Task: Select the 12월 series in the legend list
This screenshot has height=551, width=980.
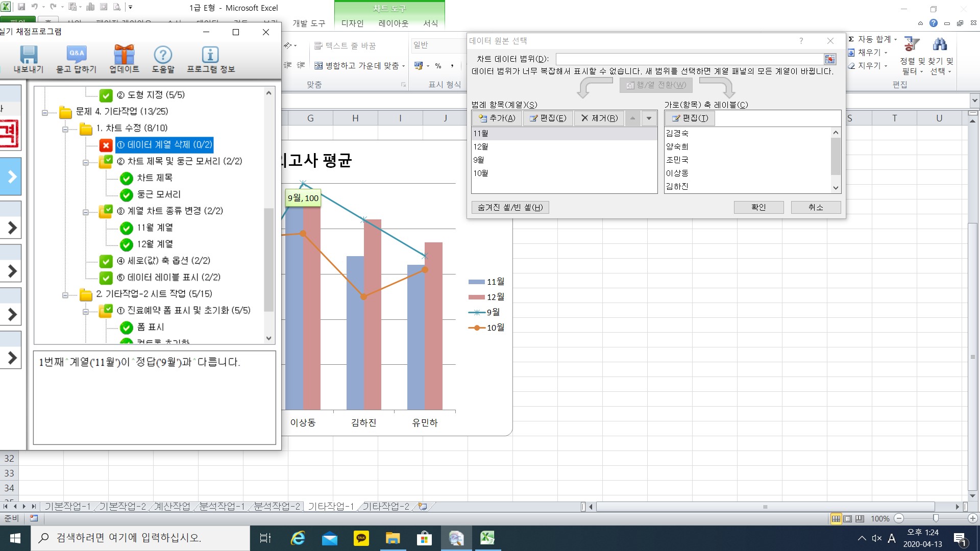Action: (x=481, y=146)
